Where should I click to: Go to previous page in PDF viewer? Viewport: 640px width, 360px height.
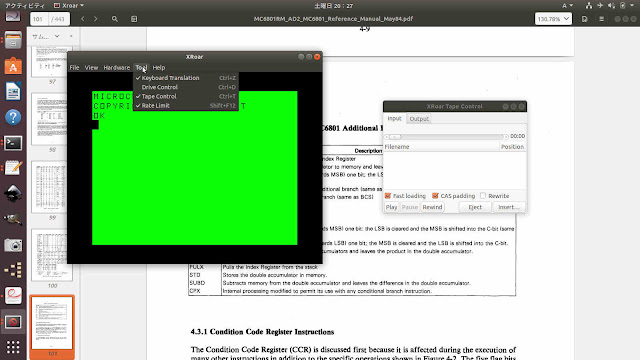coord(83,19)
